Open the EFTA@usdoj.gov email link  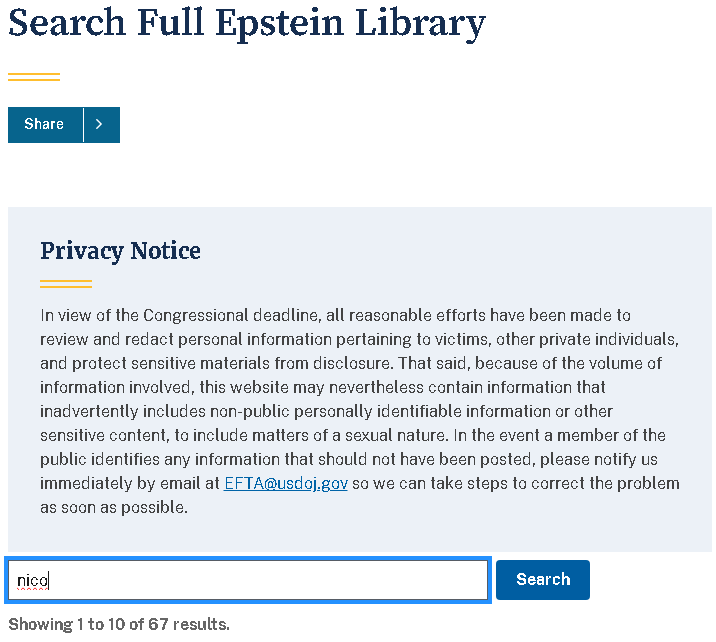point(285,484)
